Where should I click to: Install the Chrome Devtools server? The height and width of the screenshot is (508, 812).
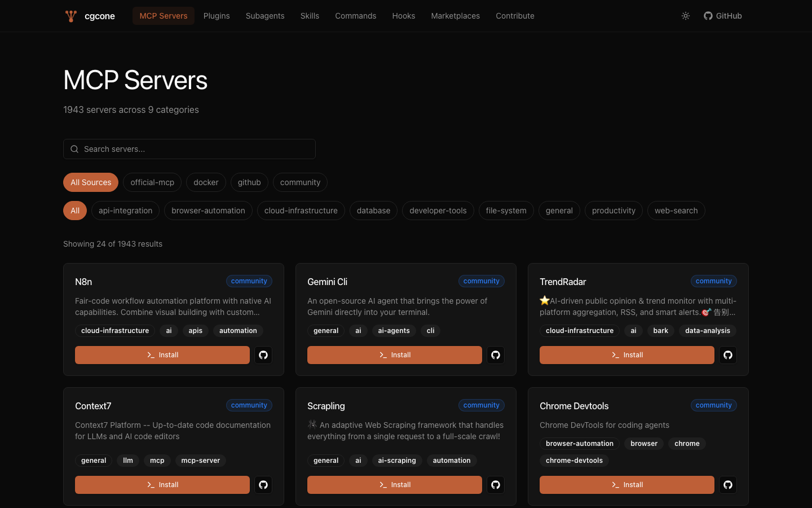point(626,485)
